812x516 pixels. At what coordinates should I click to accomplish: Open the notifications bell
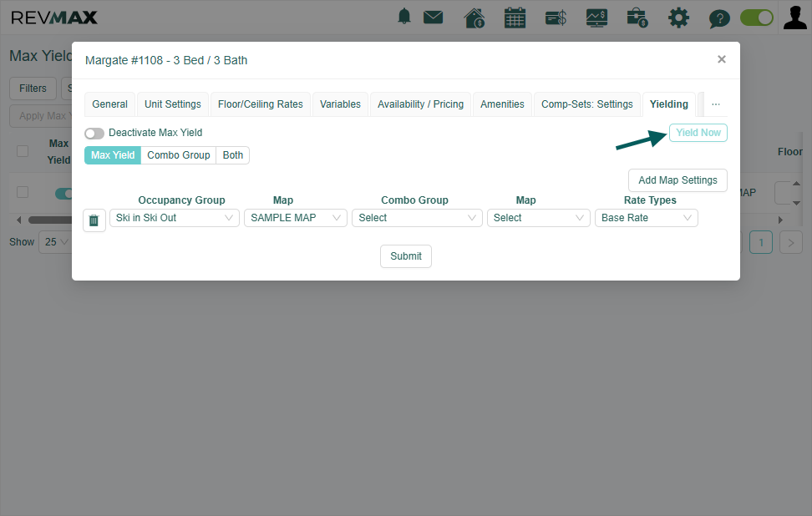pos(404,17)
